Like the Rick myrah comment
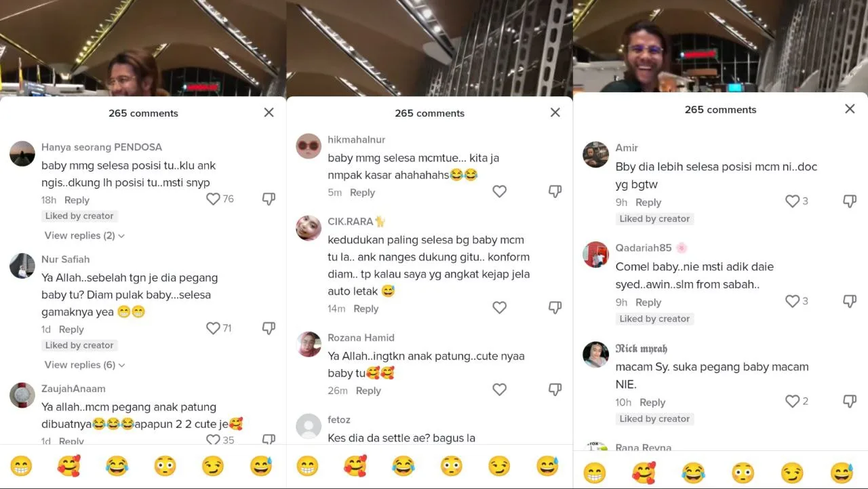The width and height of the screenshot is (868, 489). (792, 402)
